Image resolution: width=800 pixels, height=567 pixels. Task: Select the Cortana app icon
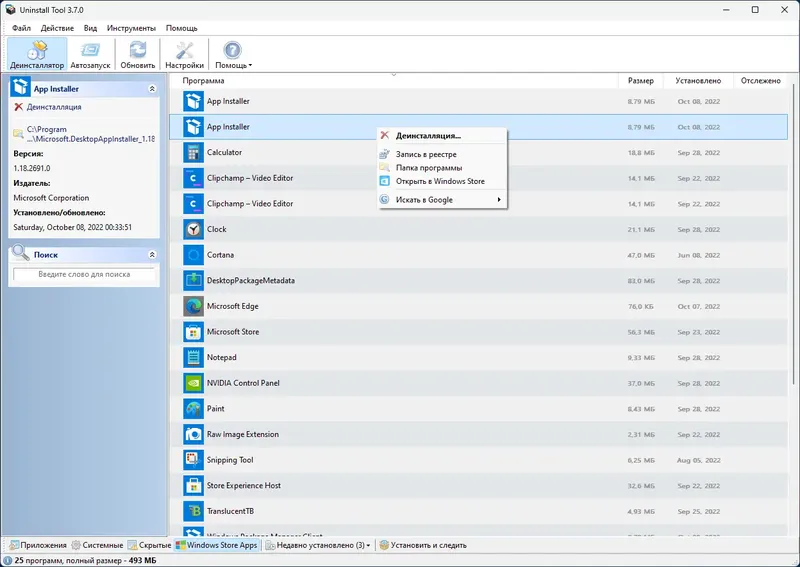(x=193, y=255)
